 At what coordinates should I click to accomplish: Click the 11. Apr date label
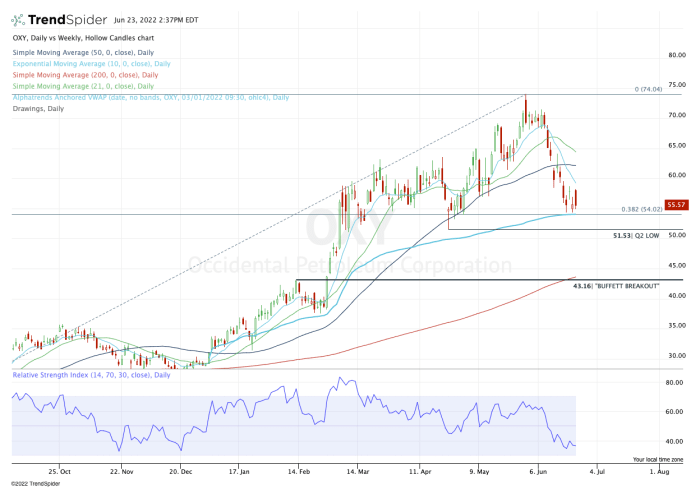click(420, 472)
